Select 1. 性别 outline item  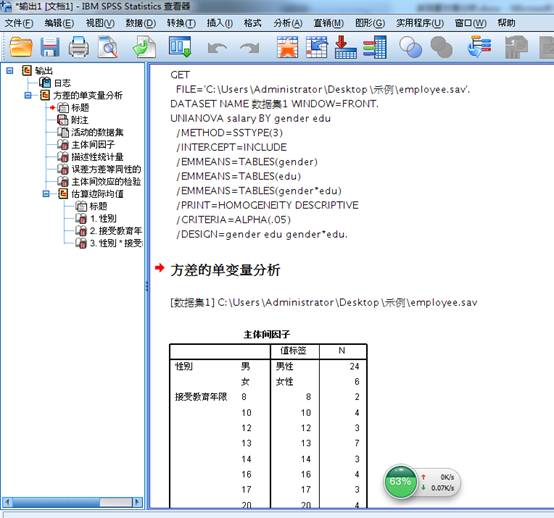coord(103,218)
